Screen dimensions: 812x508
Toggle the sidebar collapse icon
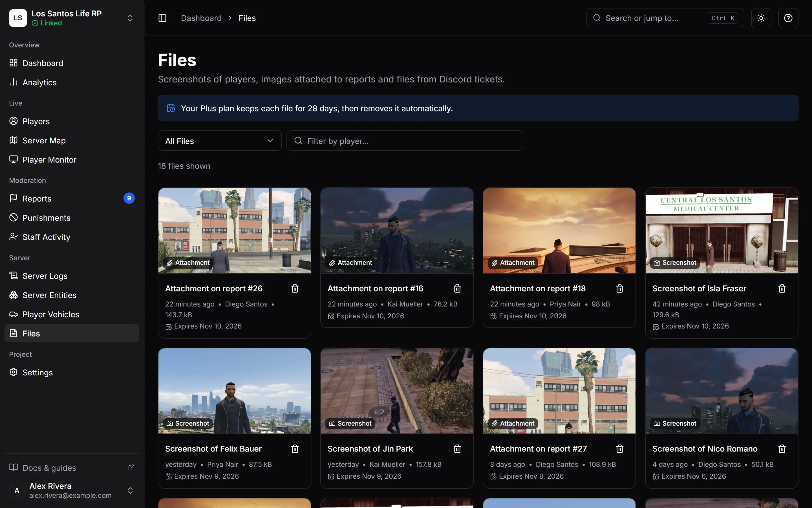[x=162, y=18]
